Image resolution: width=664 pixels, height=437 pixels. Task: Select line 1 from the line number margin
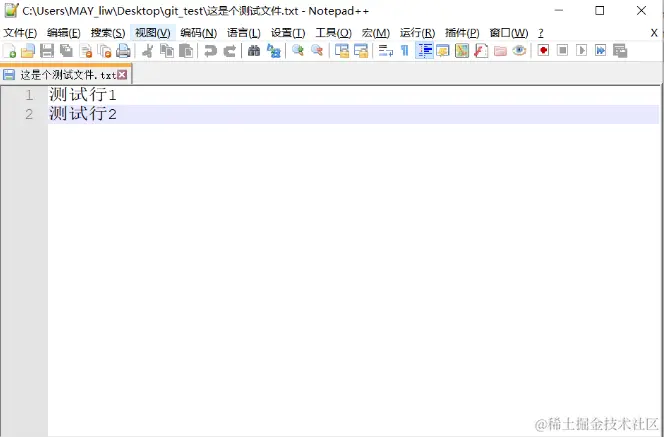tap(29, 95)
